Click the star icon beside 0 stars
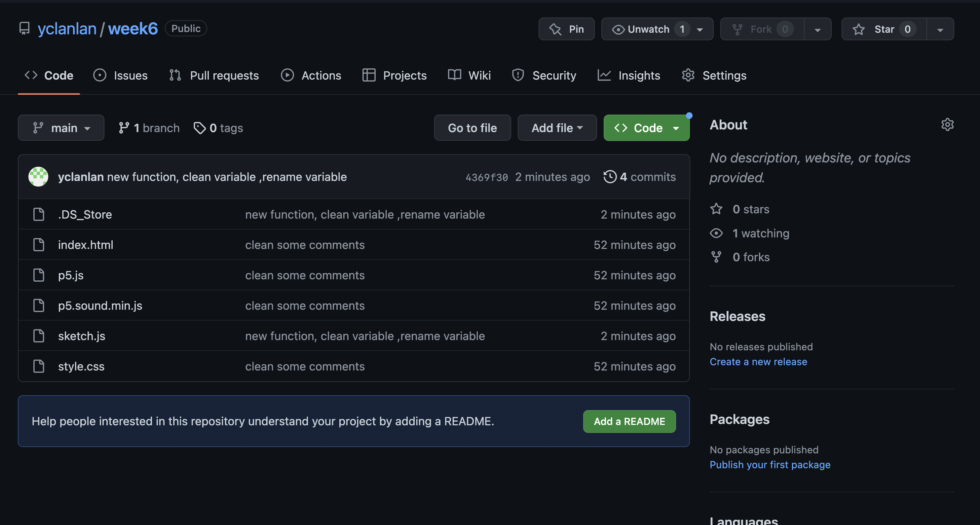The height and width of the screenshot is (525, 980). click(716, 209)
